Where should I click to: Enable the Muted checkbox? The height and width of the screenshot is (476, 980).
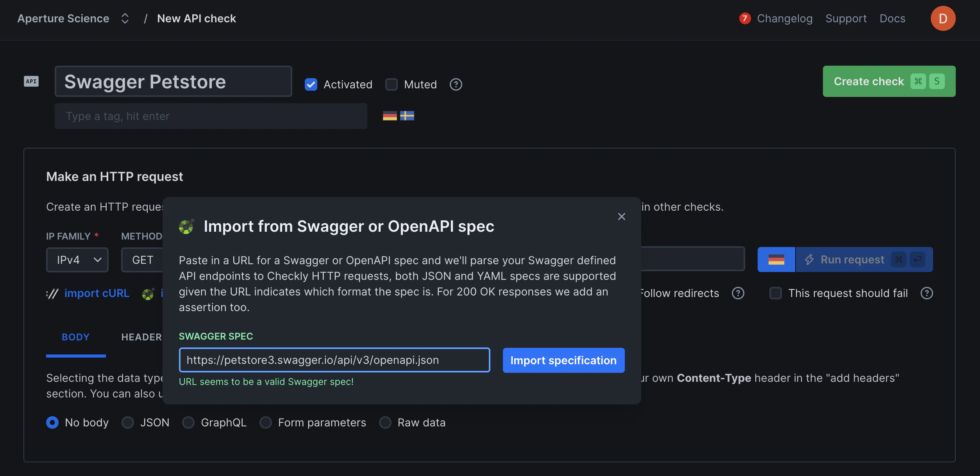pyautogui.click(x=391, y=84)
